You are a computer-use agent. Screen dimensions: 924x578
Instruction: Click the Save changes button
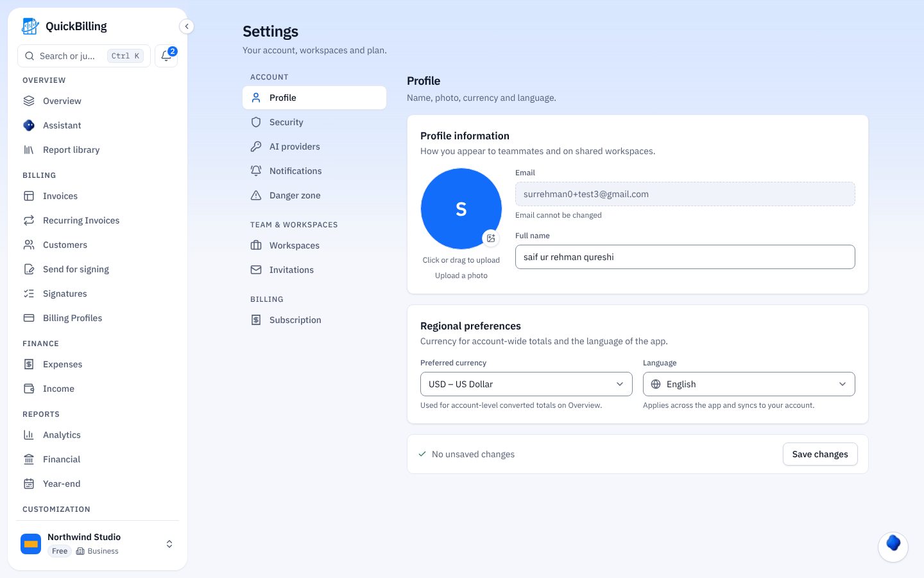coord(820,454)
